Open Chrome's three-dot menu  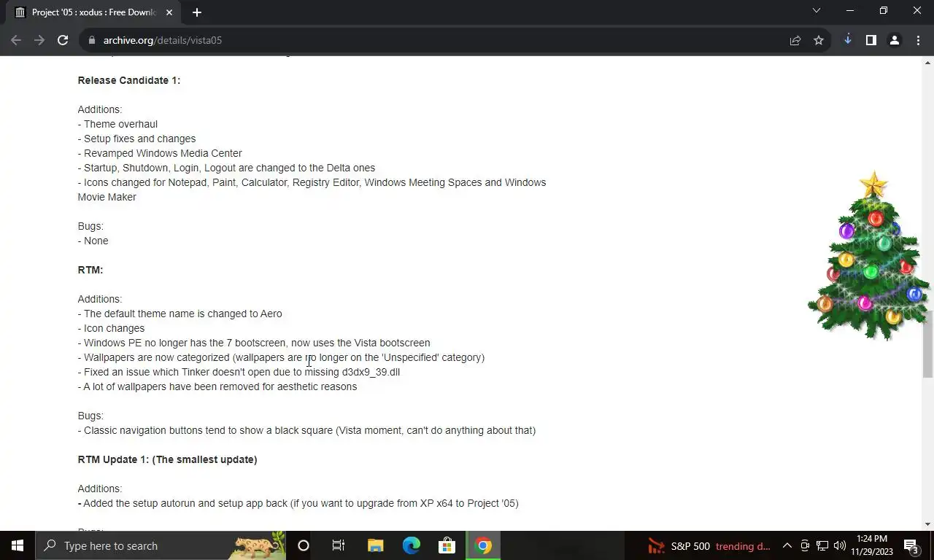click(917, 40)
